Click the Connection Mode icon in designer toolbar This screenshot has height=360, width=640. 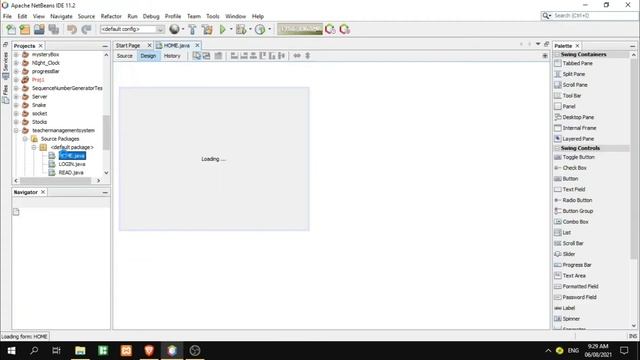(207, 56)
